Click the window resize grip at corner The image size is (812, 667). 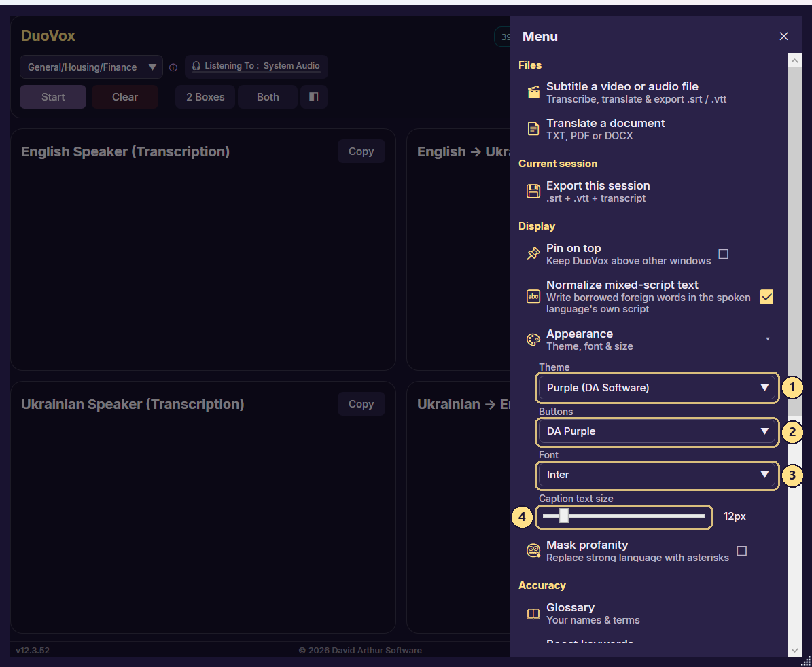click(x=806, y=662)
